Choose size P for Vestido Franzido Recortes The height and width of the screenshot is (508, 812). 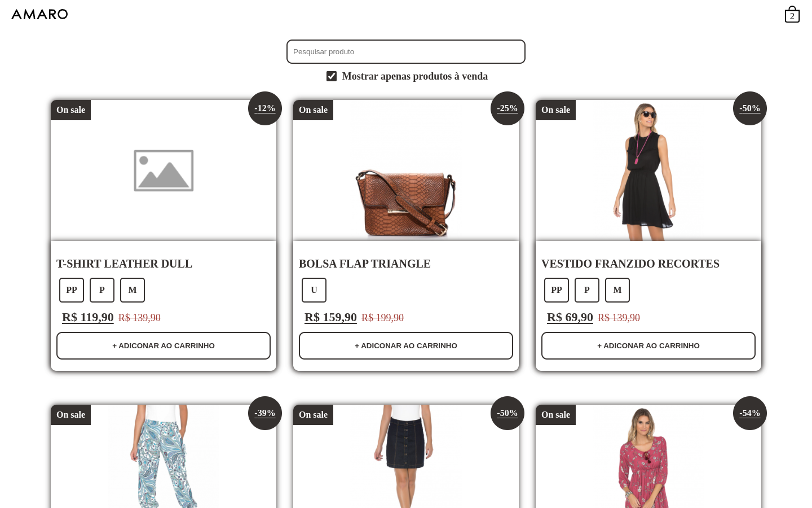point(587,290)
